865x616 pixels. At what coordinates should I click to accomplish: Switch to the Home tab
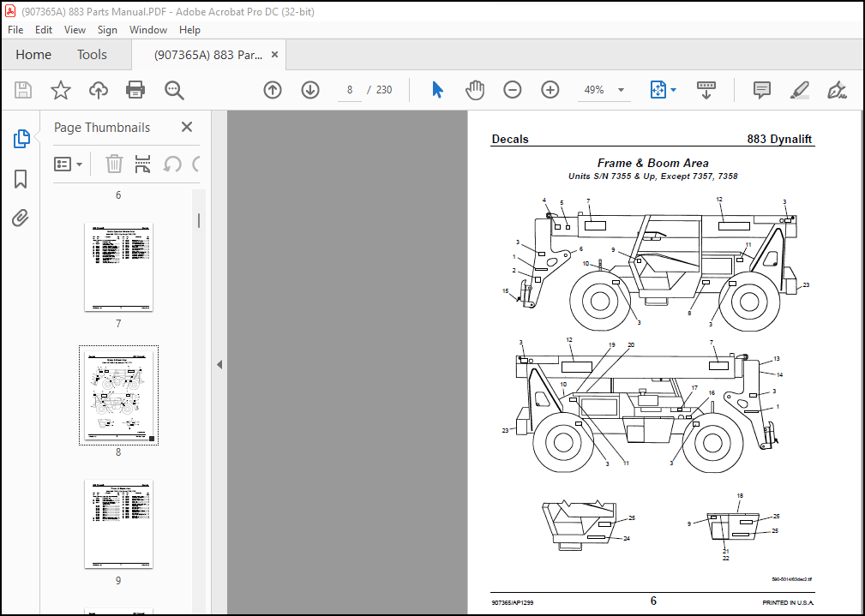click(33, 55)
